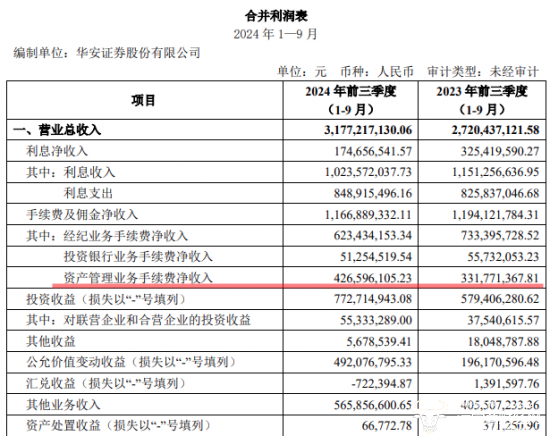Click the 华安证券股份有限公司 company name
Image resolution: width=550 pixels, height=436 pixels.
(x=138, y=53)
